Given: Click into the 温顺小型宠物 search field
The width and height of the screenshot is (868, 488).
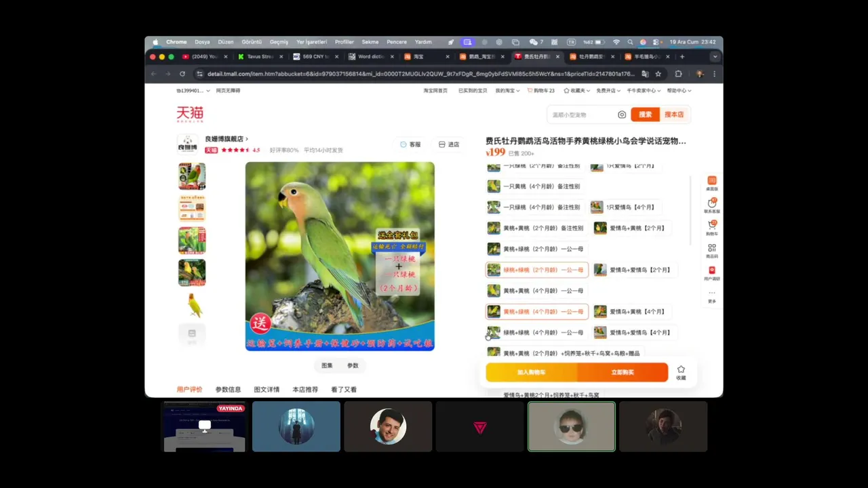Looking at the screenshot, I should click(x=582, y=115).
